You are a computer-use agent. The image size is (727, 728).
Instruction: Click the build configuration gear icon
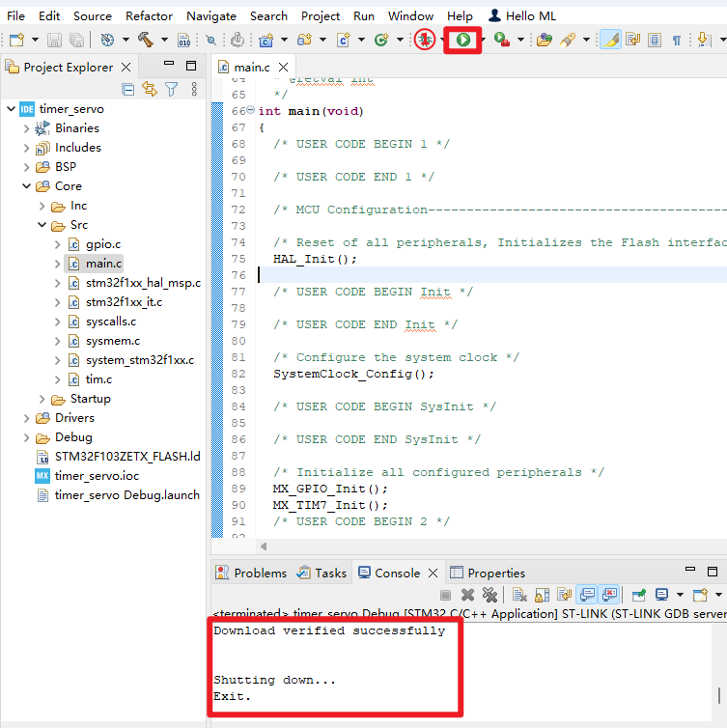tap(107, 40)
